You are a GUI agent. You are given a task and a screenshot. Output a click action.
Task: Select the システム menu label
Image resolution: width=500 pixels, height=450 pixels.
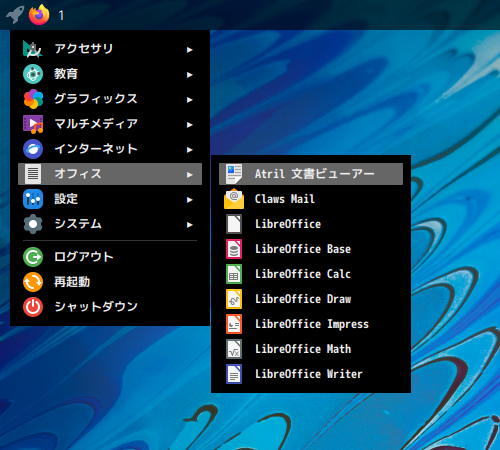click(x=78, y=224)
